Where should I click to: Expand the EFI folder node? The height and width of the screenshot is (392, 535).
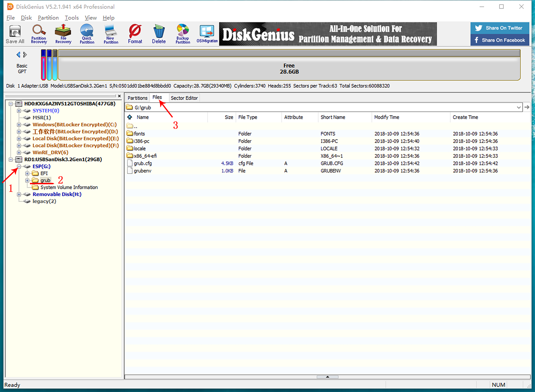(x=27, y=173)
